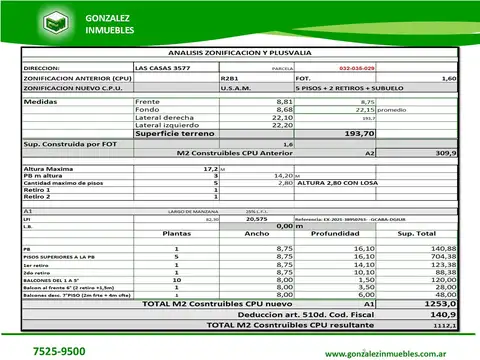Click ZONIFICACION ANTERIOR (CPU) label
Viewport: 480px width, 360px height.
click(77, 78)
